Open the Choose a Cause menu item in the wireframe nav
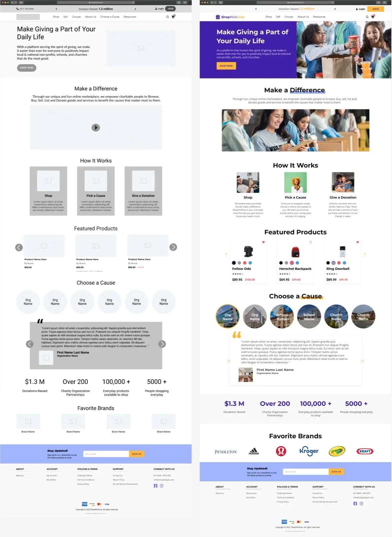Viewport: 392px width, 537px height. click(x=110, y=17)
